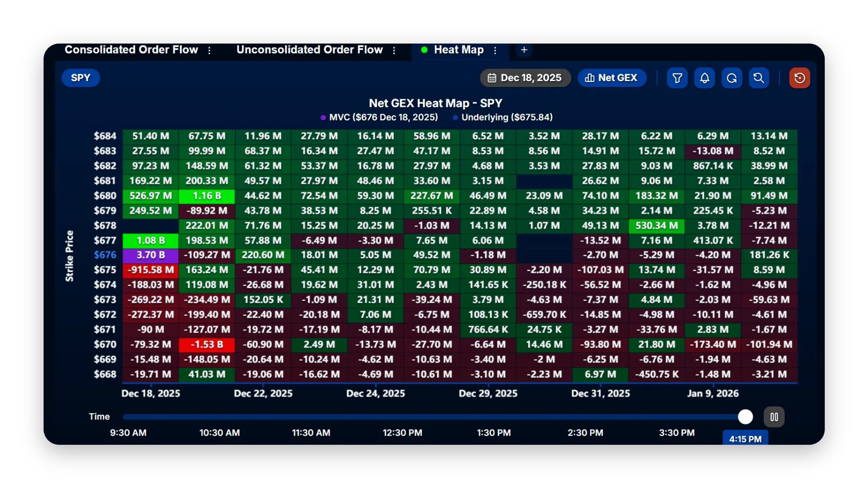Click the purple 3.70 B cell
Screen dimensions: 868x488
coord(151,255)
